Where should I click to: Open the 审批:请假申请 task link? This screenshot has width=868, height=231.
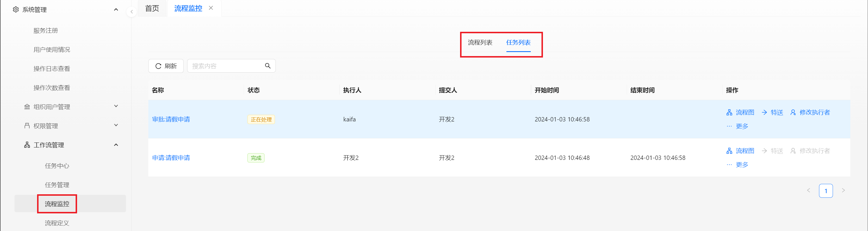[171, 119]
